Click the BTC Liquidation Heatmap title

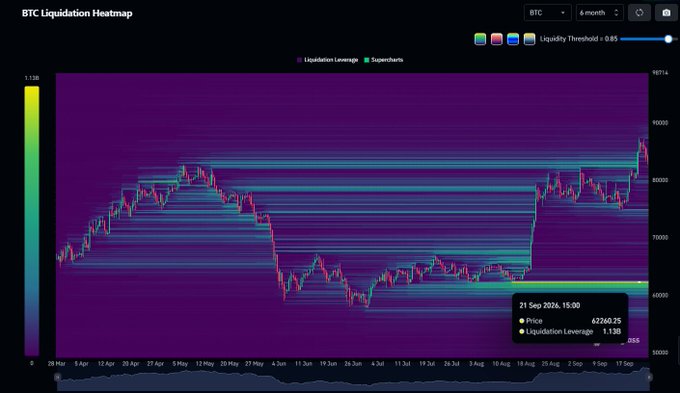tap(77, 13)
